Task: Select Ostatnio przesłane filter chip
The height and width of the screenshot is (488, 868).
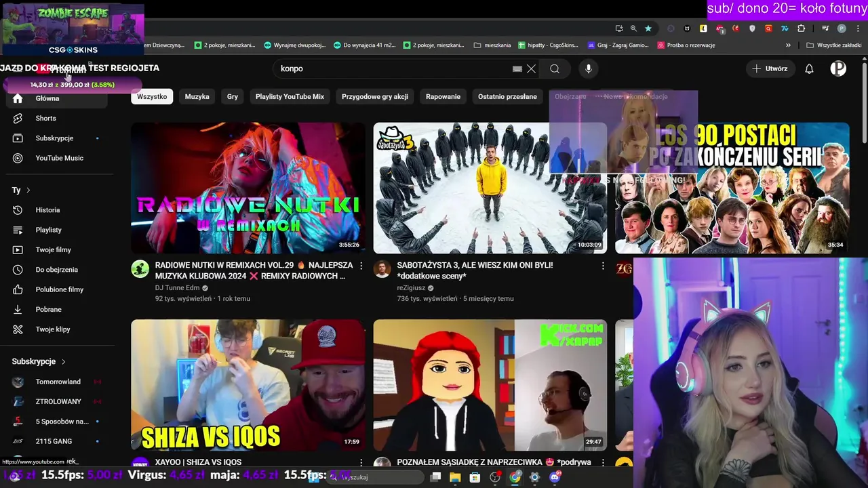Action: click(507, 97)
